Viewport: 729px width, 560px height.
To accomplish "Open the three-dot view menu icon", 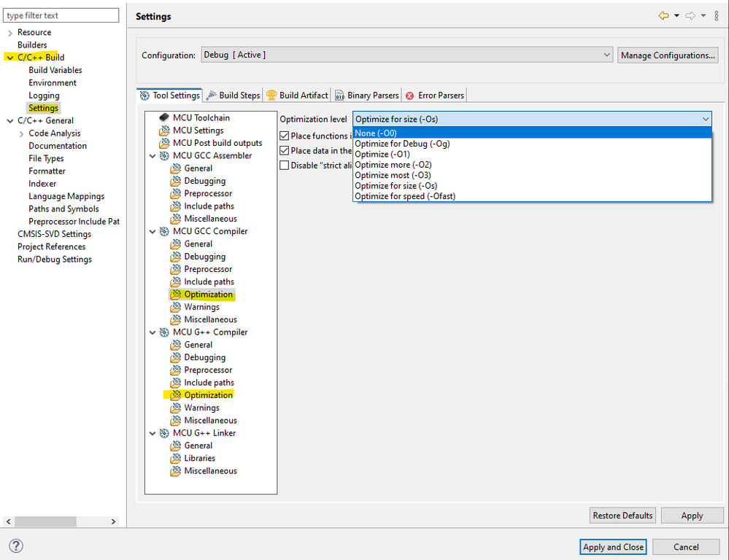I will pyautogui.click(x=717, y=16).
